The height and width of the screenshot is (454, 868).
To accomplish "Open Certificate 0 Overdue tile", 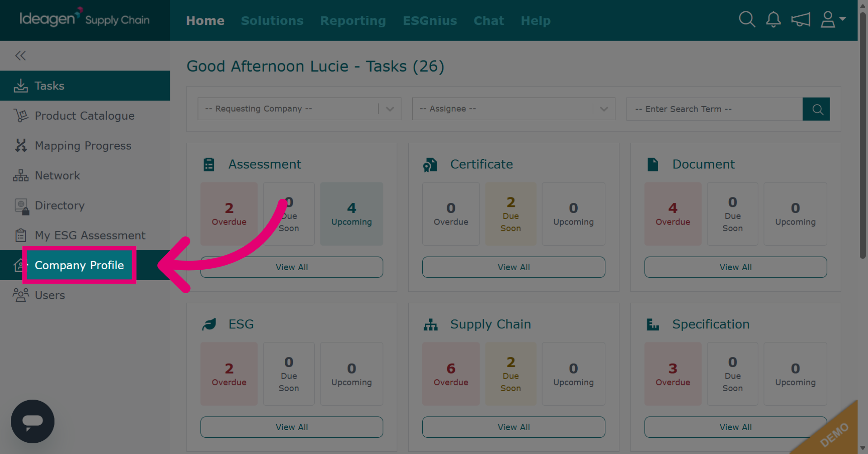I will click(x=451, y=214).
